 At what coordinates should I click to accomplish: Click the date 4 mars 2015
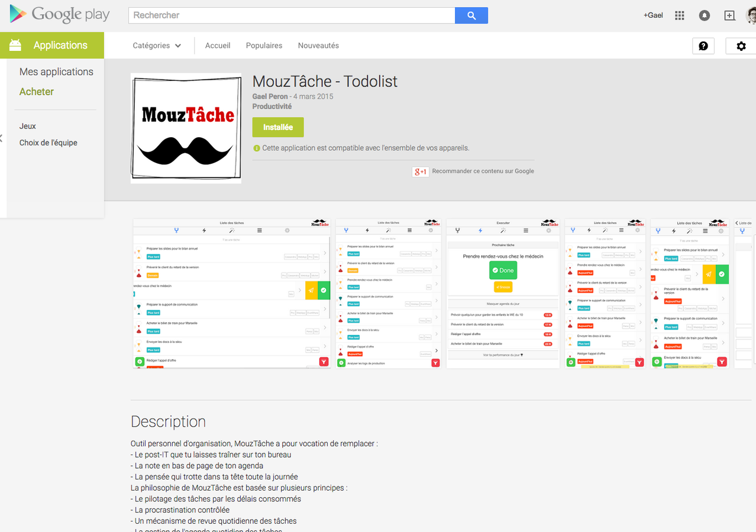(x=314, y=96)
